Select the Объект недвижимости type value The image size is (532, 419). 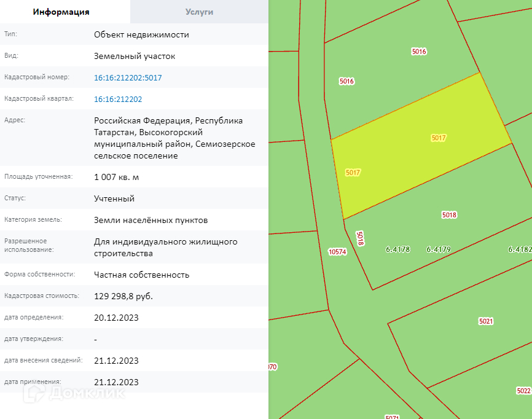click(x=141, y=34)
